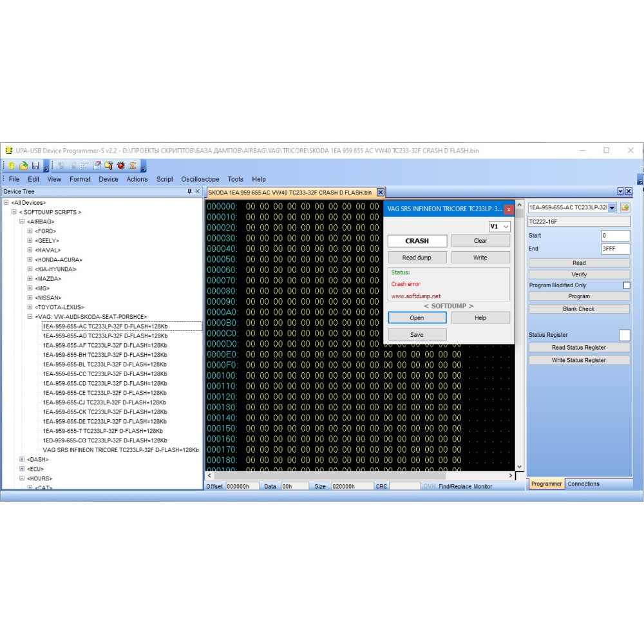644x644 pixels.
Task: Switch to the Programmer tab
Action: click(546, 484)
